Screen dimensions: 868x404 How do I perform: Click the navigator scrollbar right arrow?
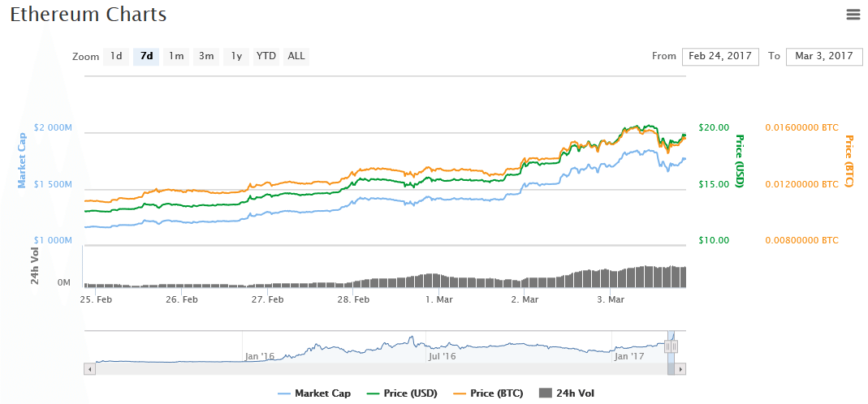(681, 369)
